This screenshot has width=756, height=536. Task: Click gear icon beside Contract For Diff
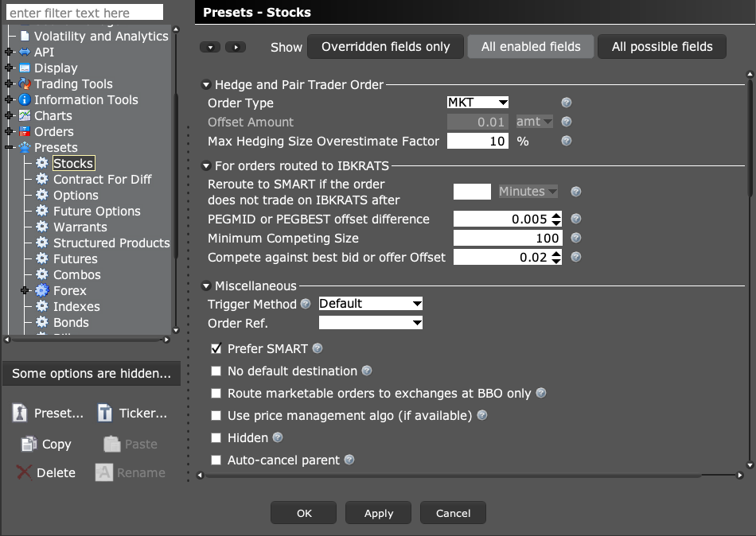pyautogui.click(x=42, y=179)
